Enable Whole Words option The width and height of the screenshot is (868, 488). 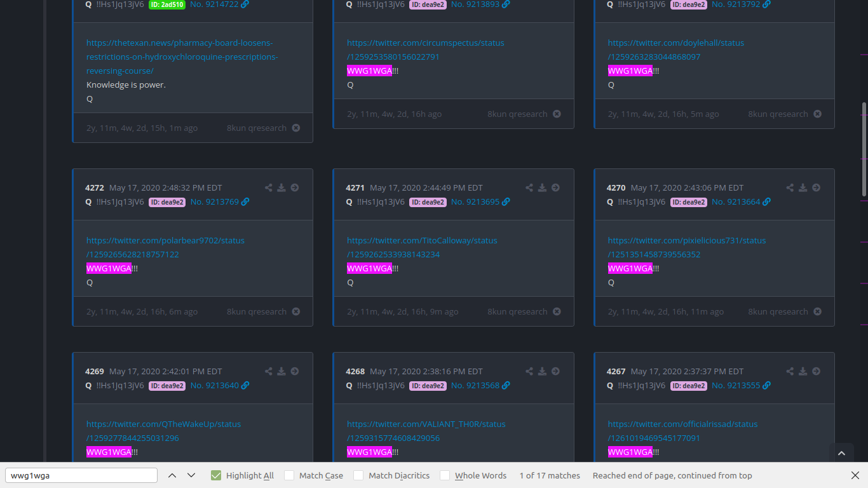tap(445, 475)
